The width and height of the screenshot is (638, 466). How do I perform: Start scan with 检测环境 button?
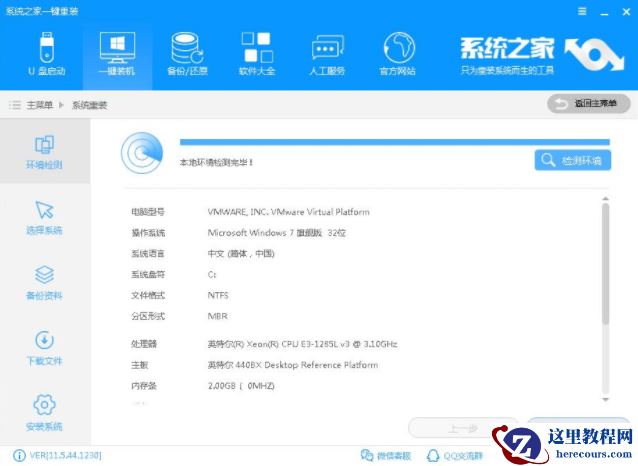click(573, 160)
